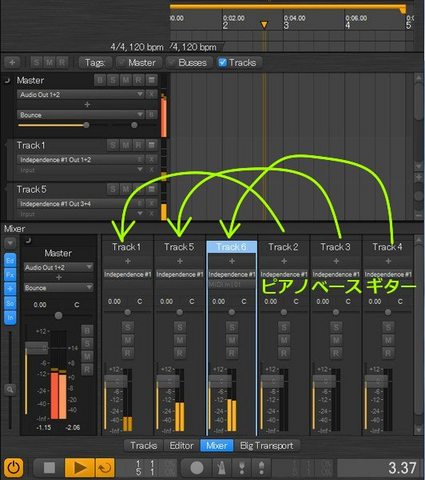The image size is (425, 480).
Task: Switch to the Editor tab
Action: click(182, 446)
